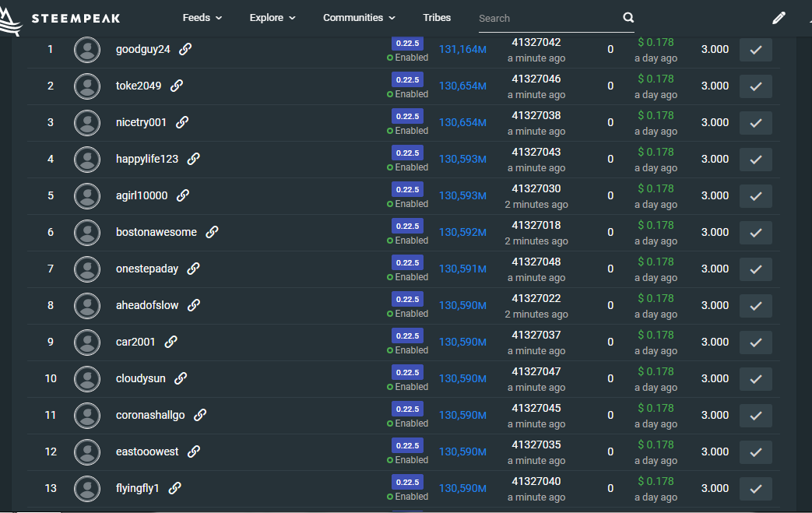
Task: Click the avatar icon for flyingfly1
Action: [x=87, y=488]
